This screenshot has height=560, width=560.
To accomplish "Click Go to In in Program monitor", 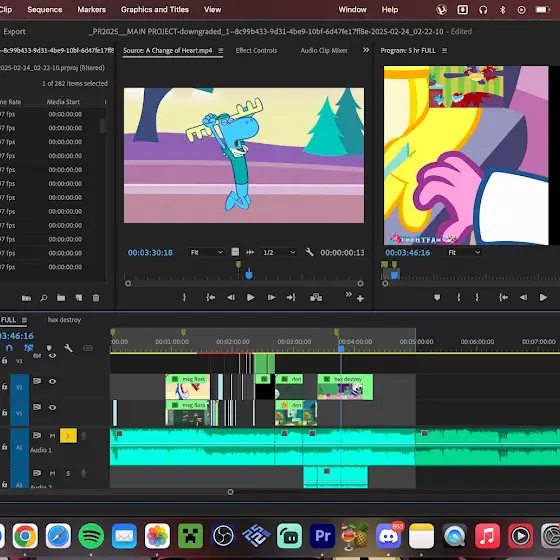I will point(503,298).
